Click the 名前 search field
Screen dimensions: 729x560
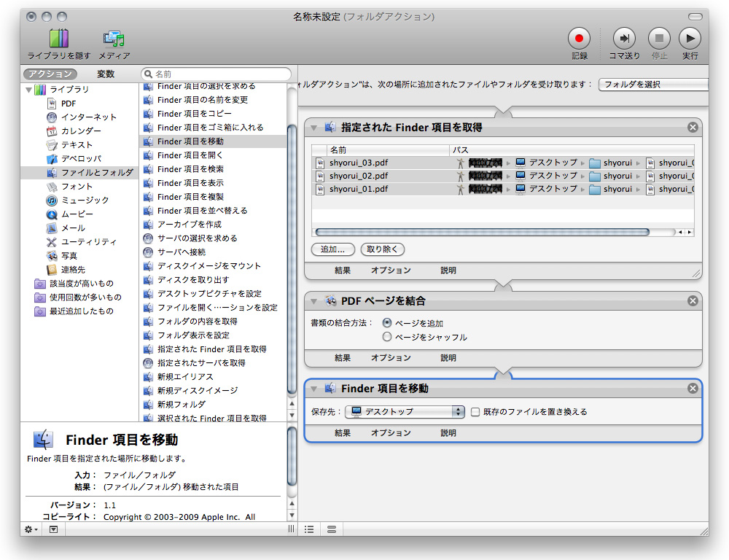point(217,74)
